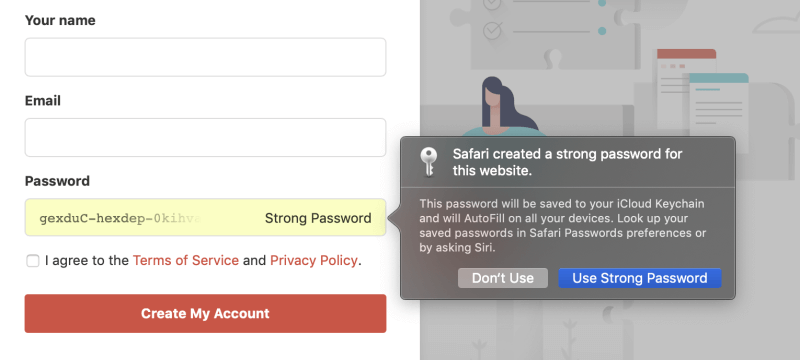This screenshot has width=800, height=360.
Task: Click the "Safari created a strong password" heading
Action: point(567,162)
